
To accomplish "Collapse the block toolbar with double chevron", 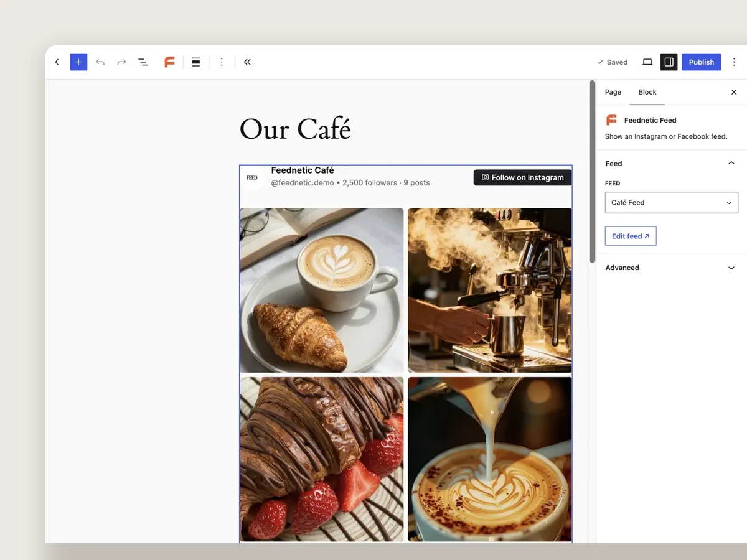I will click(x=247, y=62).
